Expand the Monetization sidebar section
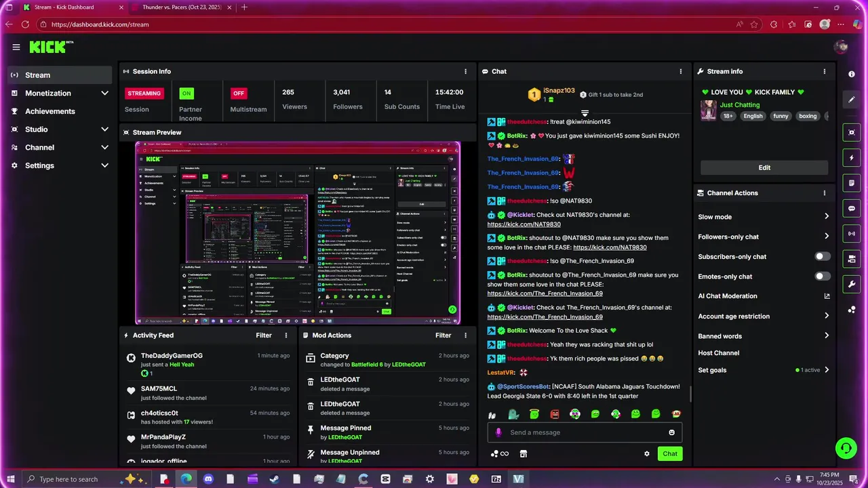 tap(104, 94)
